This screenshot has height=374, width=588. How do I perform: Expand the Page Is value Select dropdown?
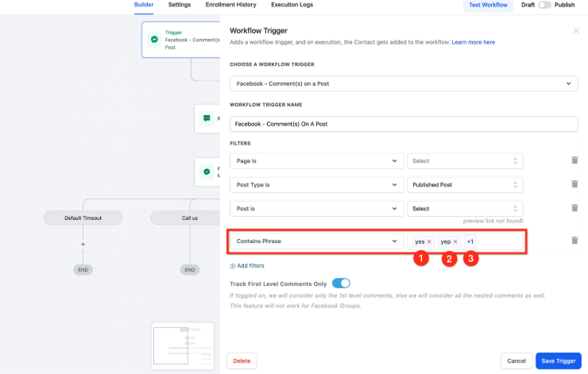[x=465, y=160]
